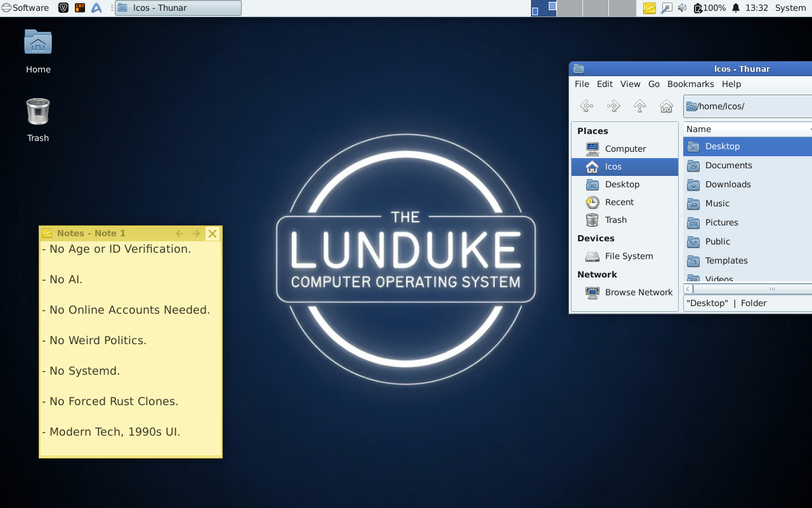Select lcos home in Places sidebar
Screen dimensions: 812x508
point(625,166)
